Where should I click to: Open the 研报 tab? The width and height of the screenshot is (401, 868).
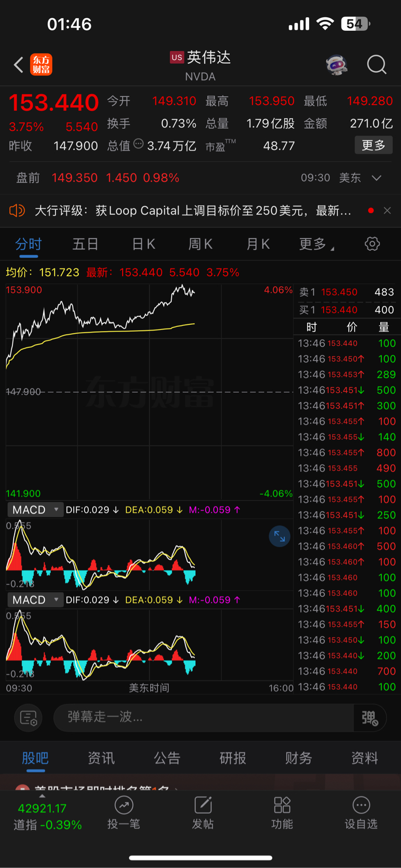pyautogui.click(x=233, y=758)
